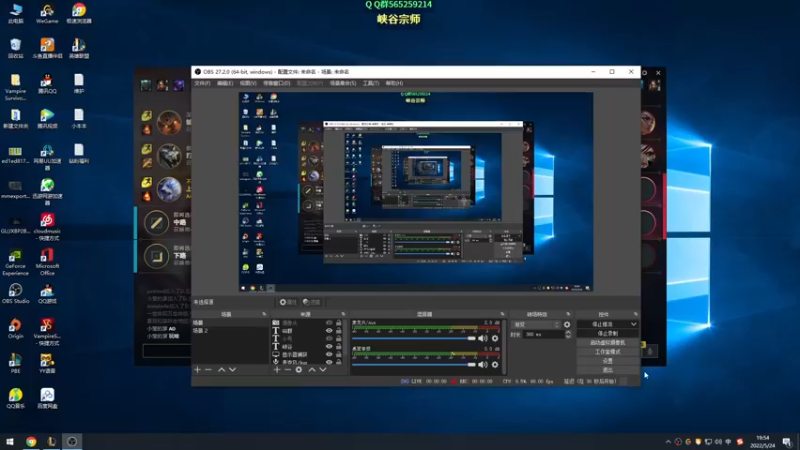Mute the 麦克风/Aux speaker icon
Viewport: 800px width, 450px height.
(483, 338)
